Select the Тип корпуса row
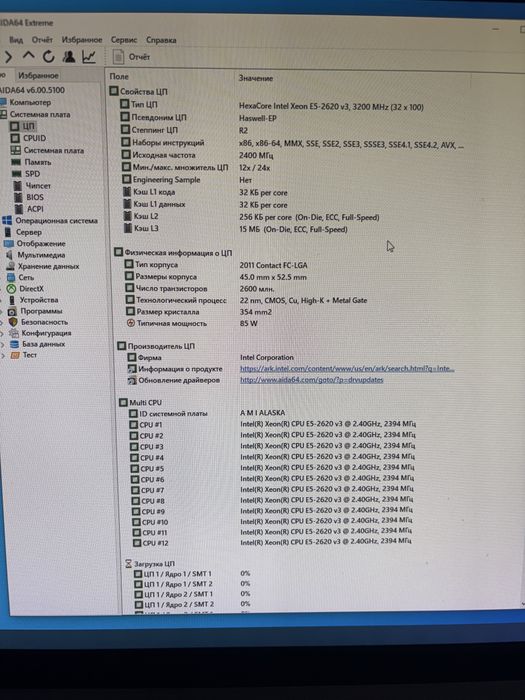 216,265
